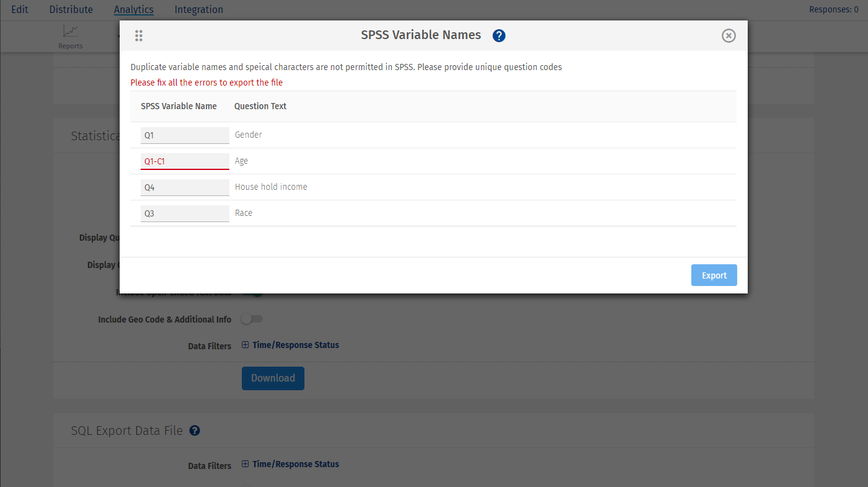Click the SPSS Variable Name column header
The image size is (868, 487).
pos(179,106)
